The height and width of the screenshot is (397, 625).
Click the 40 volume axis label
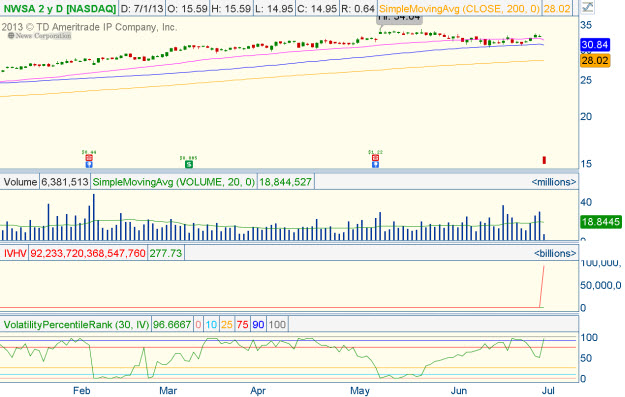586,202
